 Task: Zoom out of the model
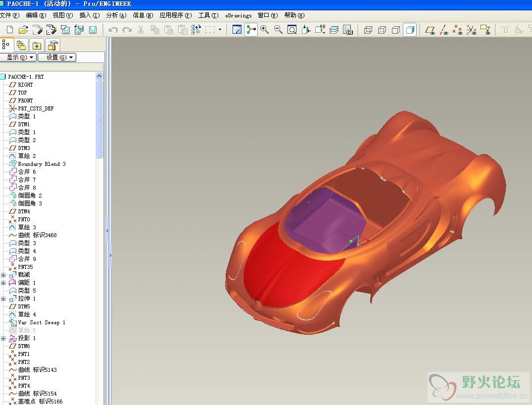[x=278, y=30]
